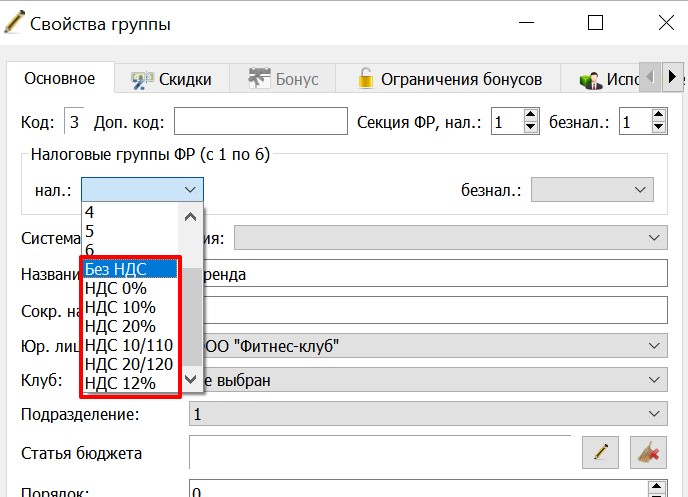Open the Система налогообложения dropdown
688x497 pixels.
[451, 237]
